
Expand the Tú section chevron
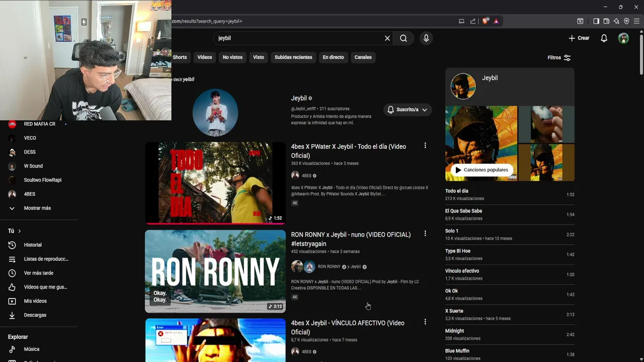click(x=19, y=231)
